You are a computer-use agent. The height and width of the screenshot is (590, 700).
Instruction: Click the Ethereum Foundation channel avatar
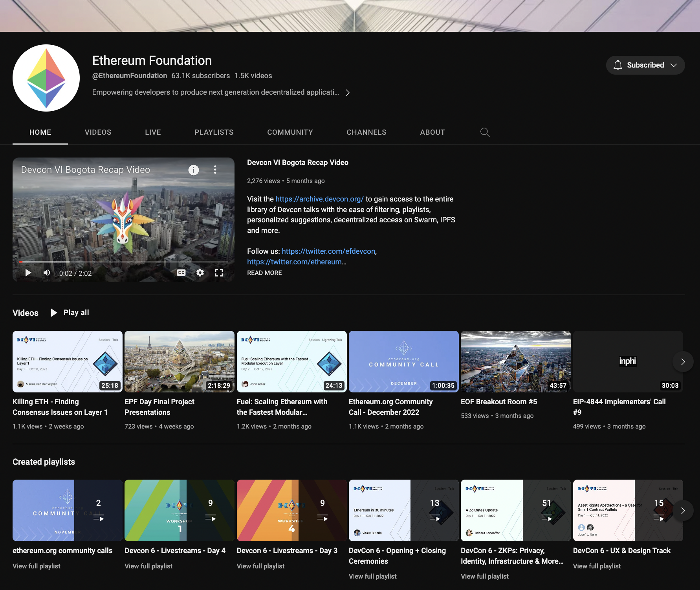46,78
